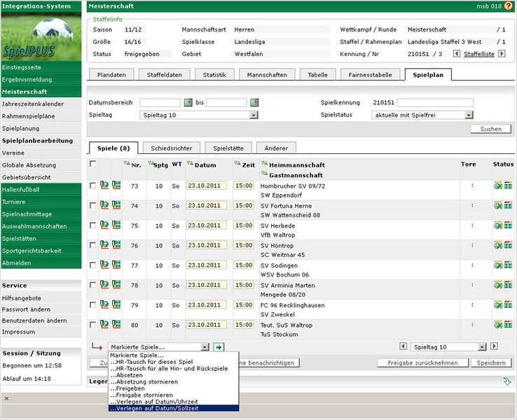The width and height of the screenshot is (517, 420).
Task: Open bottom Spieltag 10 pager dropdown
Action: click(483, 346)
